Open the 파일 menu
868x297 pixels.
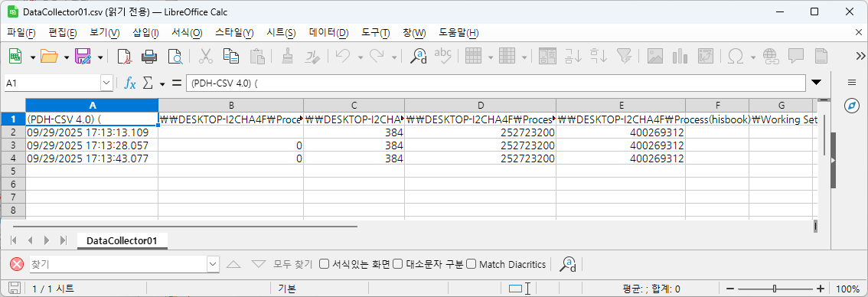click(x=21, y=33)
